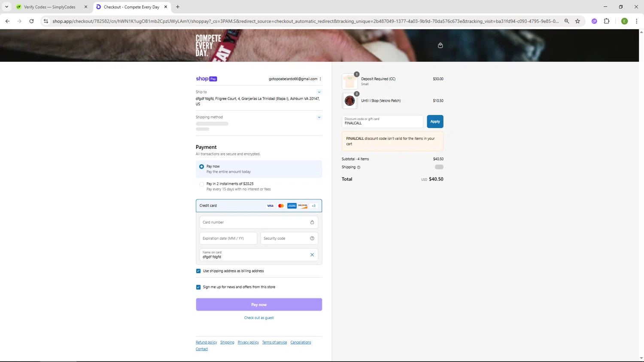644x362 pixels.
Task: Close the Checkout tab
Action: (166, 7)
